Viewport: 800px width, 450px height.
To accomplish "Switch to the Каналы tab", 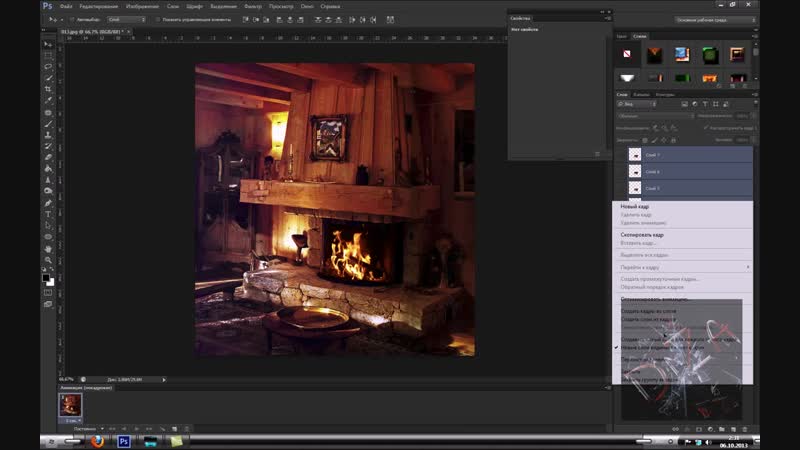I will 640,94.
